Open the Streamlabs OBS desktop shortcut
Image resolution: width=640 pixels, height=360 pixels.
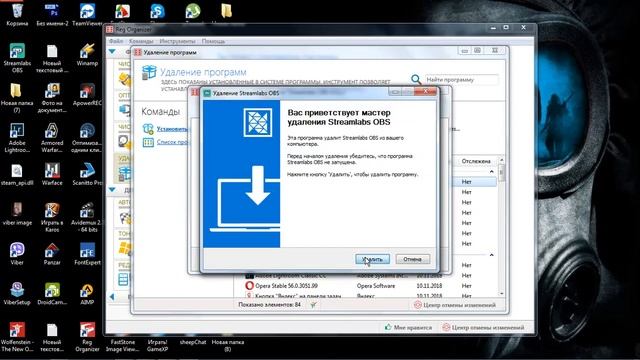point(17,57)
